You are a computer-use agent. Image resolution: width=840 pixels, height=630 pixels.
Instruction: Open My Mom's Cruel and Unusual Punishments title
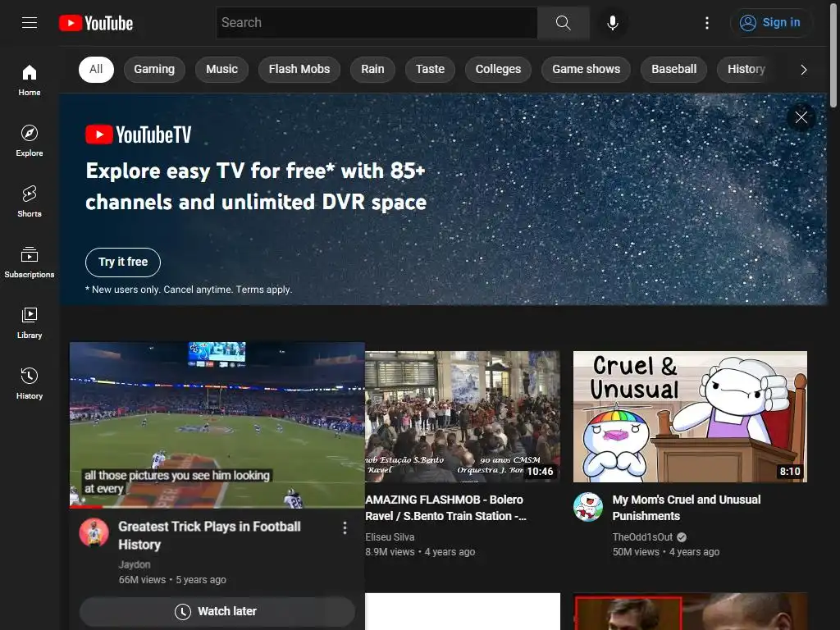687,507
